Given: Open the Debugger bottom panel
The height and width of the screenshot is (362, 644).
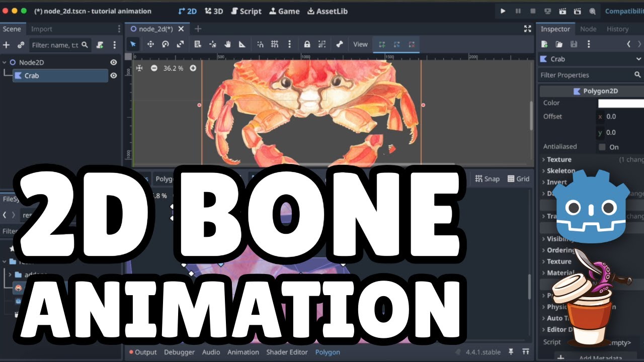Looking at the screenshot, I should click(x=179, y=352).
